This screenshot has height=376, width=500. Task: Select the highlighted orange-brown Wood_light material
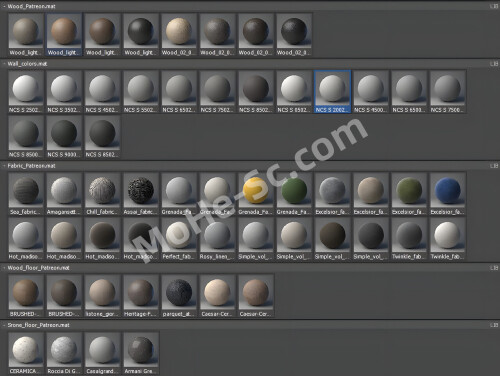click(x=64, y=35)
